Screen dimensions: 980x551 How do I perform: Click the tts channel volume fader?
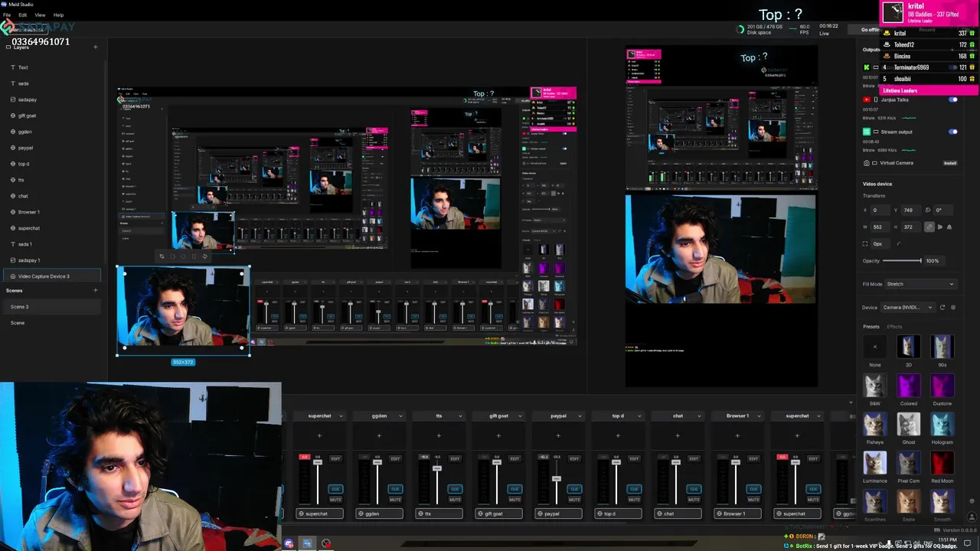(x=437, y=468)
